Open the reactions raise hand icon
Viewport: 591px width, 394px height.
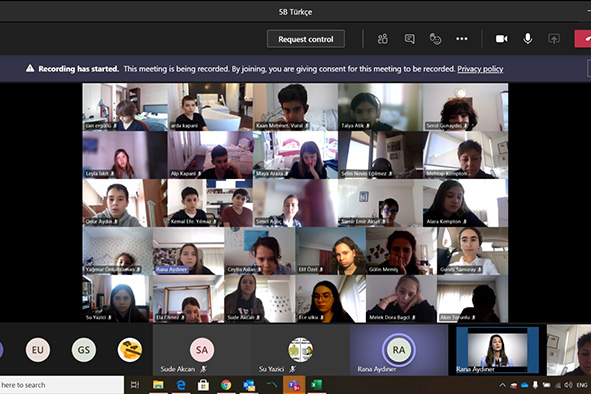click(x=435, y=39)
